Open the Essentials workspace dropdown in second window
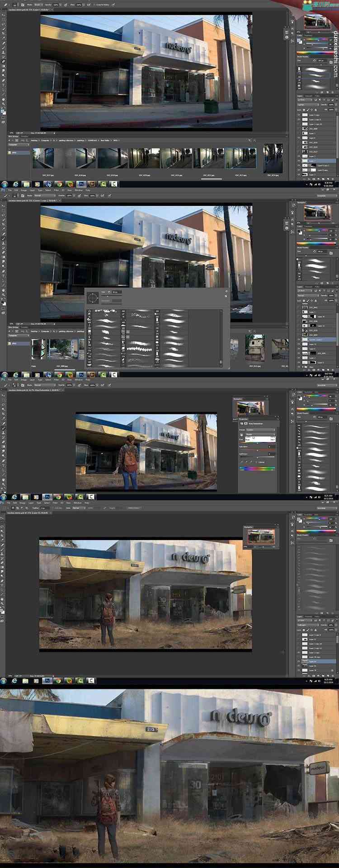Image resolution: width=339 pixels, height=868 pixels. pos(327,196)
